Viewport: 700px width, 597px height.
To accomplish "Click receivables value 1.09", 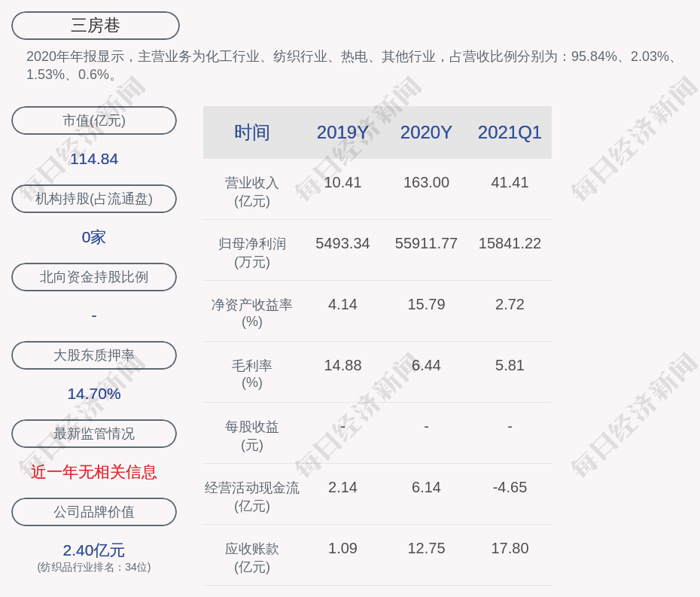I will pyautogui.click(x=343, y=548).
